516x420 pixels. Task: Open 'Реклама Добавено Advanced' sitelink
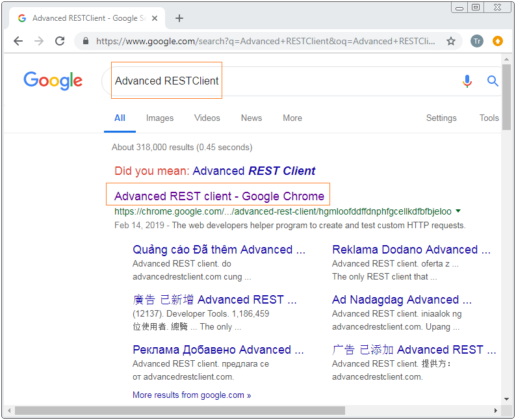pyautogui.click(x=218, y=350)
